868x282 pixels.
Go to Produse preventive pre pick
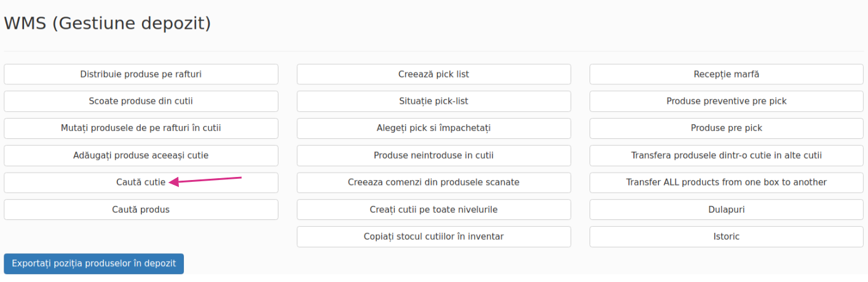tap(726, 101)
